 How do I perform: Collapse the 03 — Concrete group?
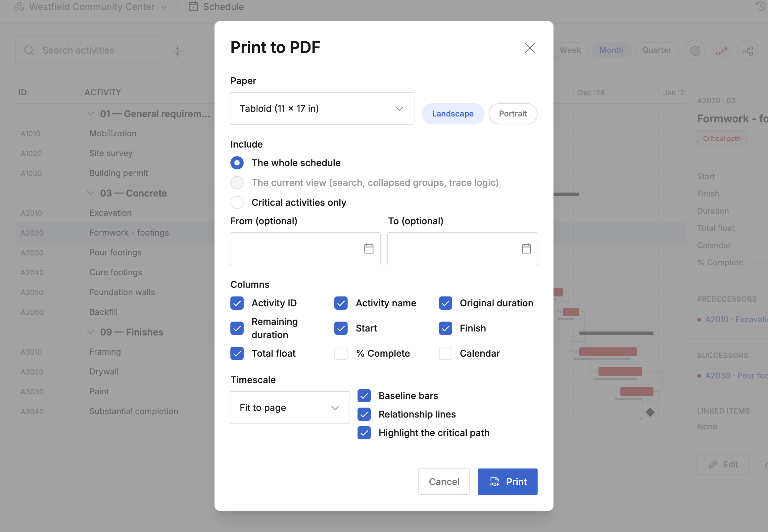[x=90, y=193]
